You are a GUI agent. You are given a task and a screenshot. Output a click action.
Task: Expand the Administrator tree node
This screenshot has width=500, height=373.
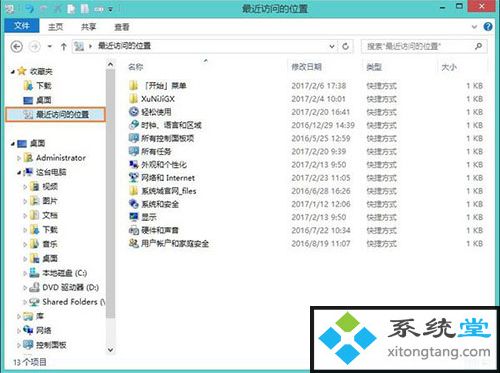pos(19,158)
